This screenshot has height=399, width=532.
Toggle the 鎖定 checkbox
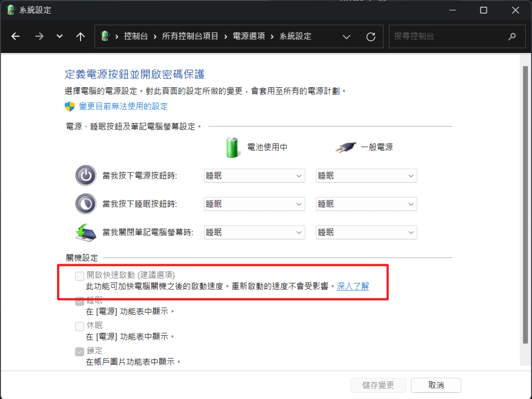pos(80,352)
